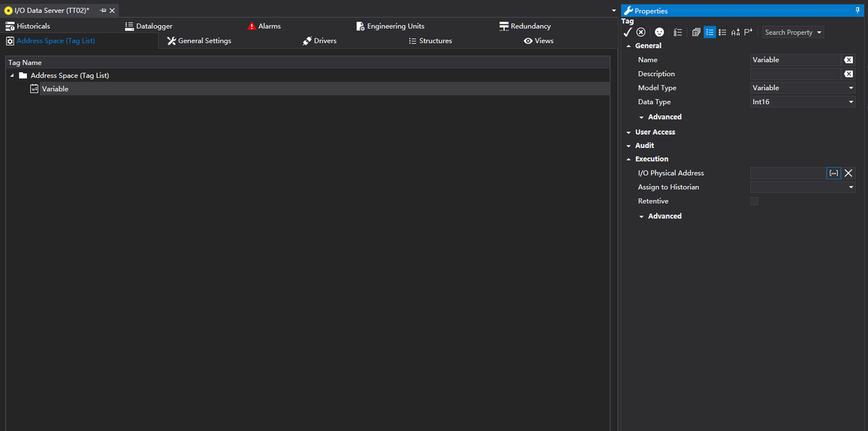Open the Drivers tab
This screenshot has width=868, height=431.
click(x=325, y=40)
